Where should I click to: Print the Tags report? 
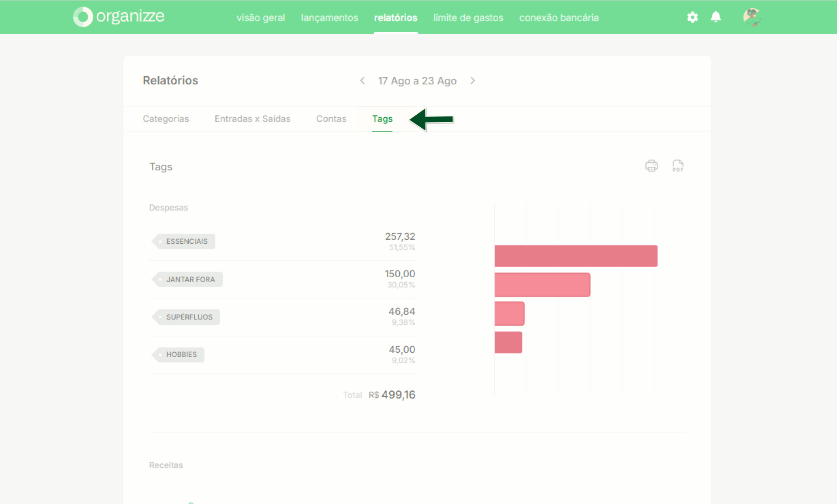pos(651,166)
